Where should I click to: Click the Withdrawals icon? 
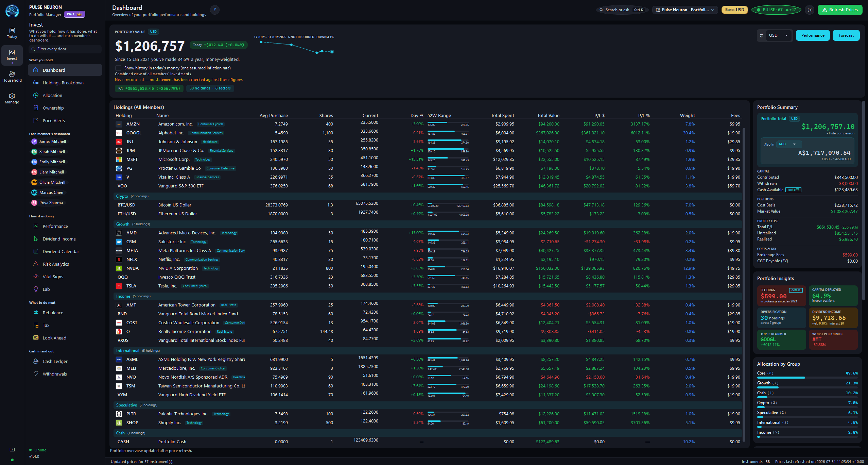36,374
